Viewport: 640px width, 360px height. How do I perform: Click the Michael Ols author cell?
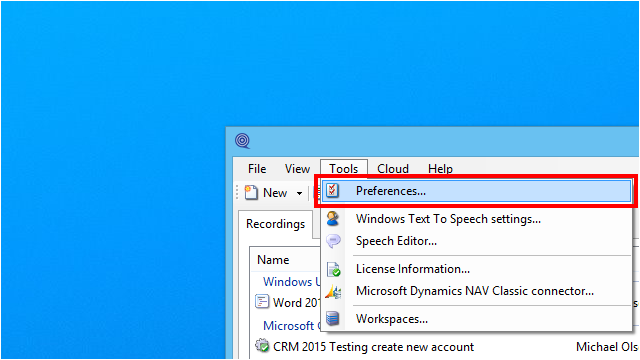[607, 347]
